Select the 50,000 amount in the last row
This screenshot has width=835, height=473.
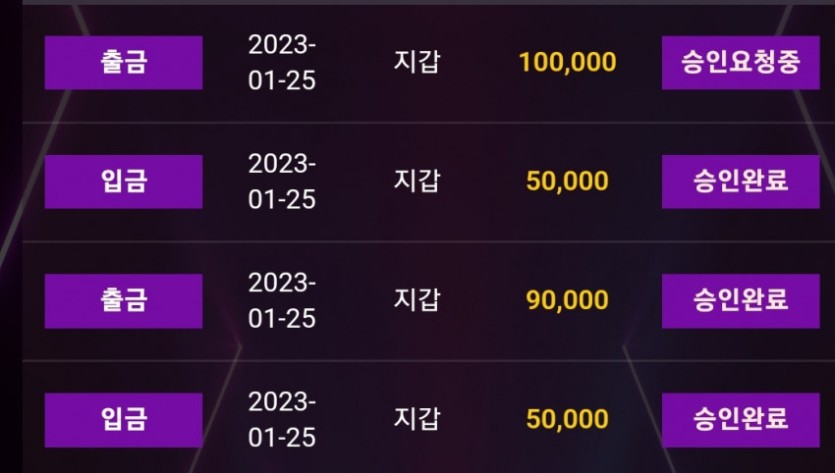568,419
